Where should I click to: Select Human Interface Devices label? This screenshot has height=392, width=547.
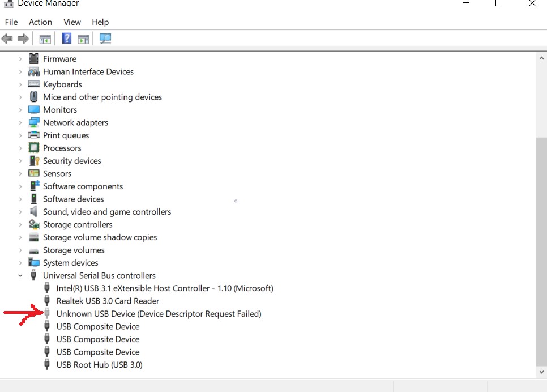tap(88, 71)
